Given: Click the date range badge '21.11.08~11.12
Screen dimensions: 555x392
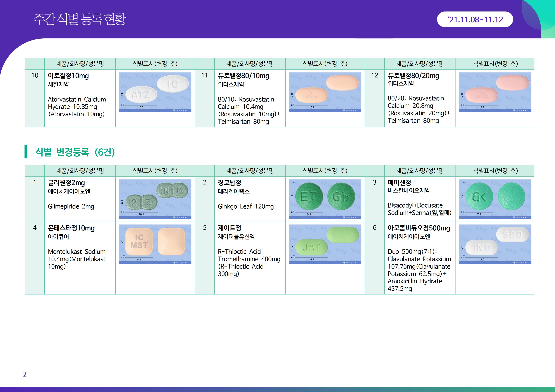Looking at the screenshot, I should click(x=475, y=19).
